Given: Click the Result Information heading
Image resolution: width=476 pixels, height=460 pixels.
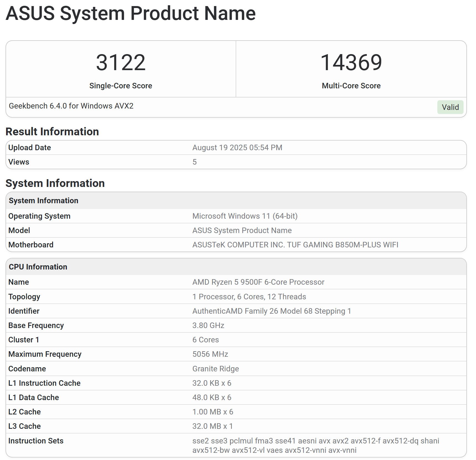Looking at the screenshot, I should click(52, 131).
